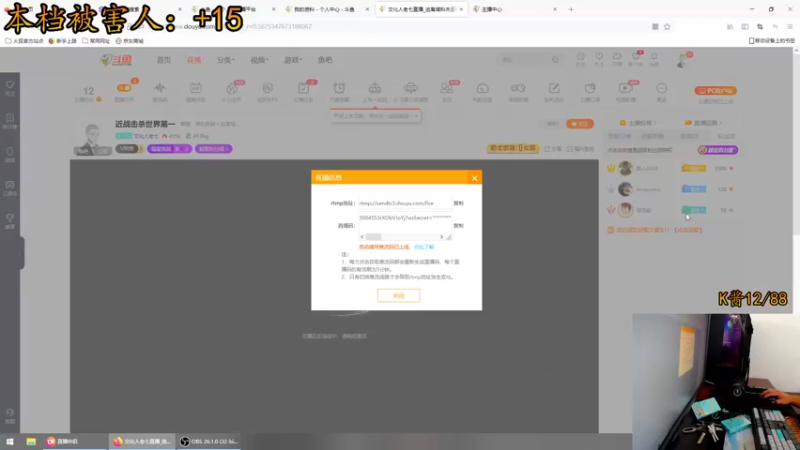The width and height of the screenshot is (800, 450).
Task: Click the task checklist icon in streamer toolbar
Action: [303, 88]
